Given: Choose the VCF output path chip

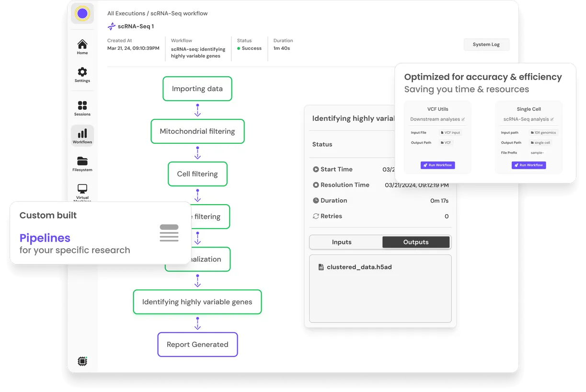Looking at the screenshot, I should (x=446, y=143).
